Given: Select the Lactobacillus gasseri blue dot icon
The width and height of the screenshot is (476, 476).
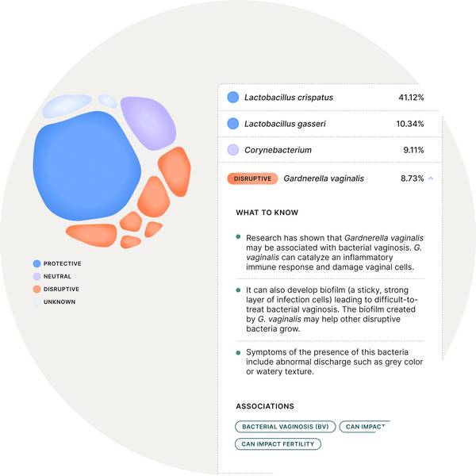Looking at the screenshot, I should 232,124.
